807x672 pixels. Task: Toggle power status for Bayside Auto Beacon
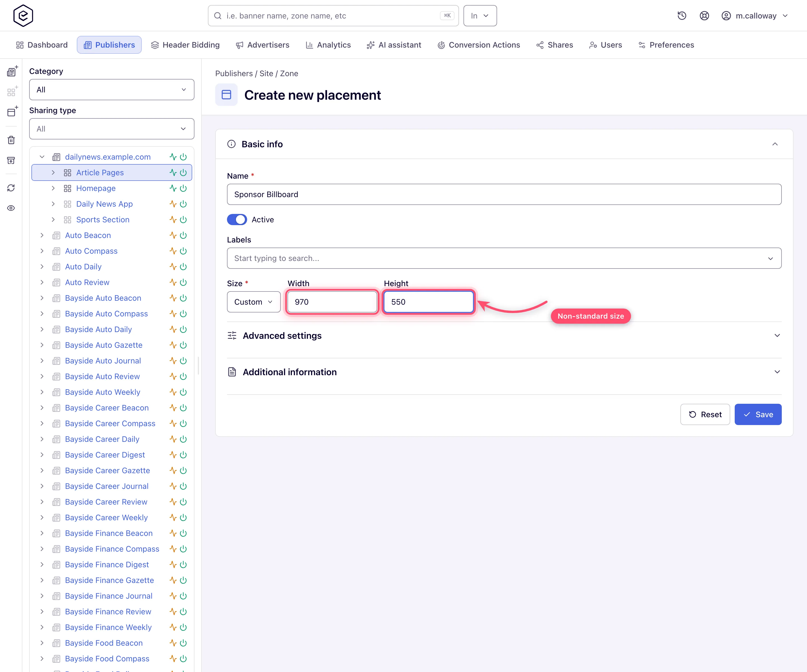(x=183, y=298)
